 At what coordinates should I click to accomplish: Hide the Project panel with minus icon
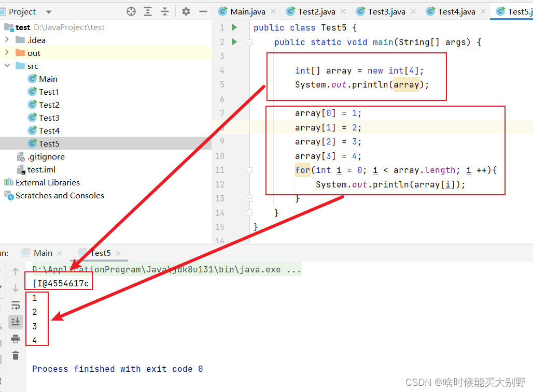[x=203, y=11]
